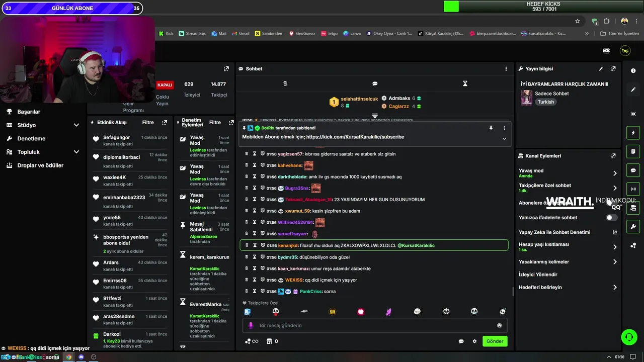644x362 pixels.
Task: Click the info icon in right sidebar
Action: 633,71
